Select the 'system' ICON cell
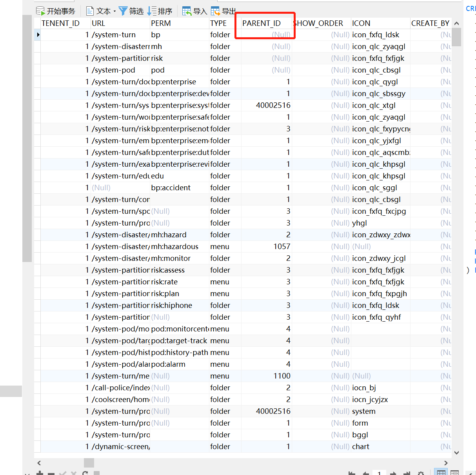 [x=381, y=411]
